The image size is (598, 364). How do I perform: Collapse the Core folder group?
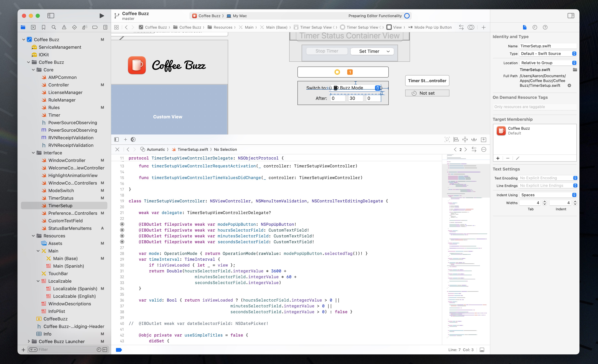point(33,70)
